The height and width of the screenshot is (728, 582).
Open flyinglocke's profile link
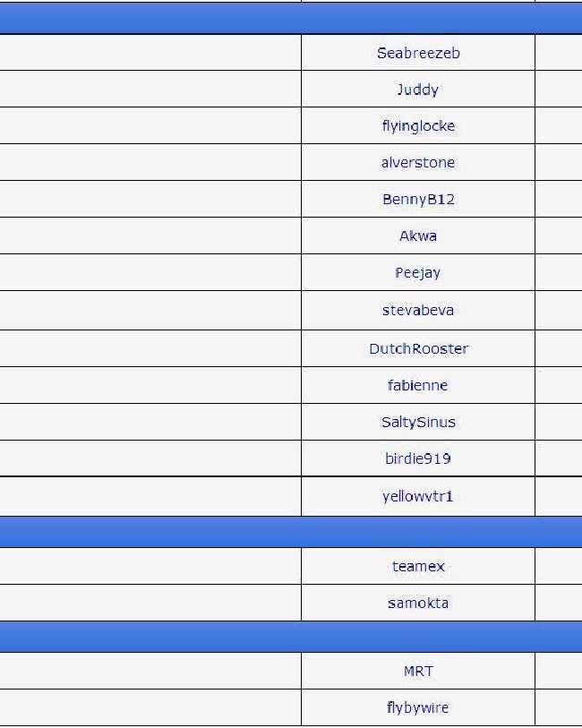point(418,126)
